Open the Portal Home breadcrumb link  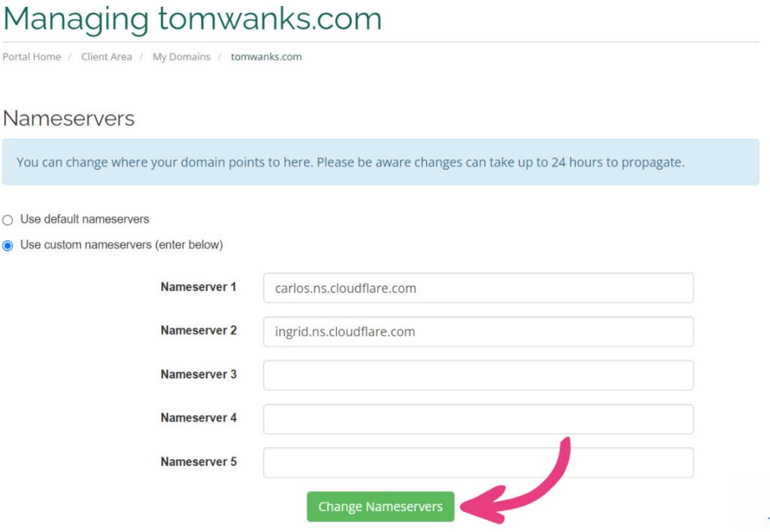point(31,56)
